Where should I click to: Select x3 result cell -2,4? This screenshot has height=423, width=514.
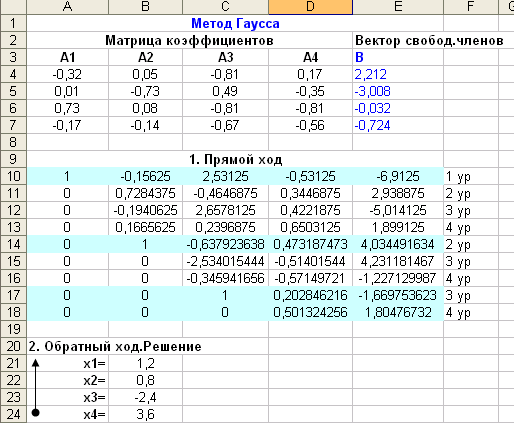145,397
